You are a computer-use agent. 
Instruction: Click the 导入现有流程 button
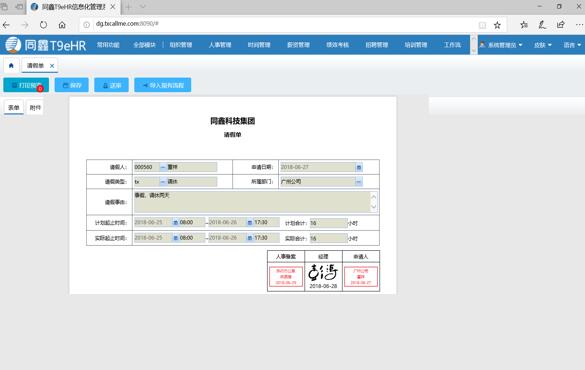163,85
